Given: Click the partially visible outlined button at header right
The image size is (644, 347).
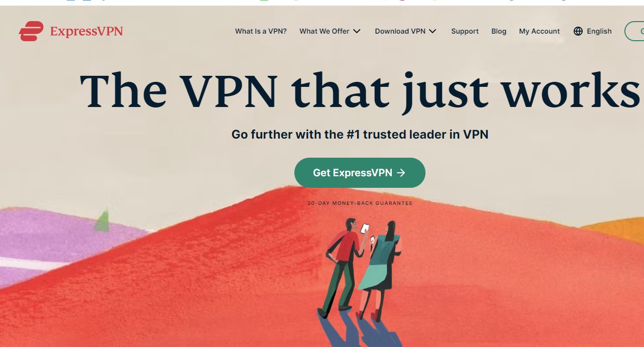Looking at the screenshot, I should [634, 31].
